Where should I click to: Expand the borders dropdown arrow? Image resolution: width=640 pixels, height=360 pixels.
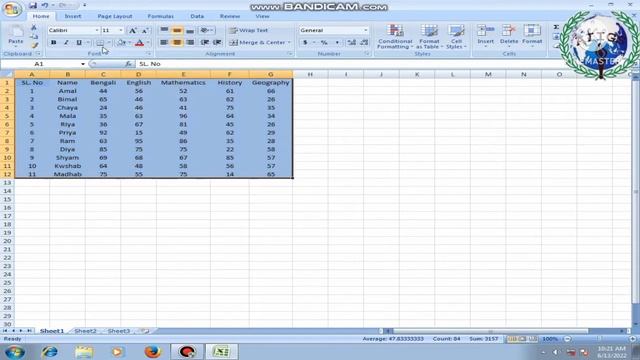109,43
